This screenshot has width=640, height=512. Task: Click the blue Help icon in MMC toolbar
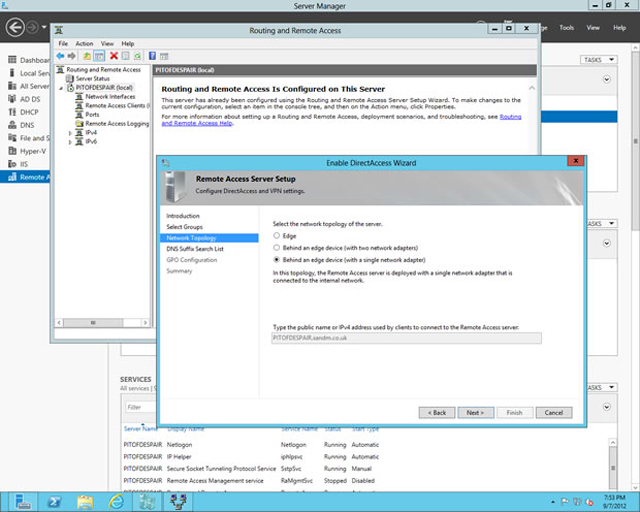151,56
